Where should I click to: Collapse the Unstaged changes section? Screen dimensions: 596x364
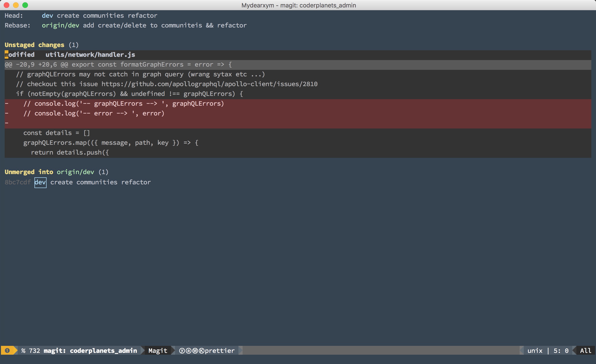pos(34,45)
